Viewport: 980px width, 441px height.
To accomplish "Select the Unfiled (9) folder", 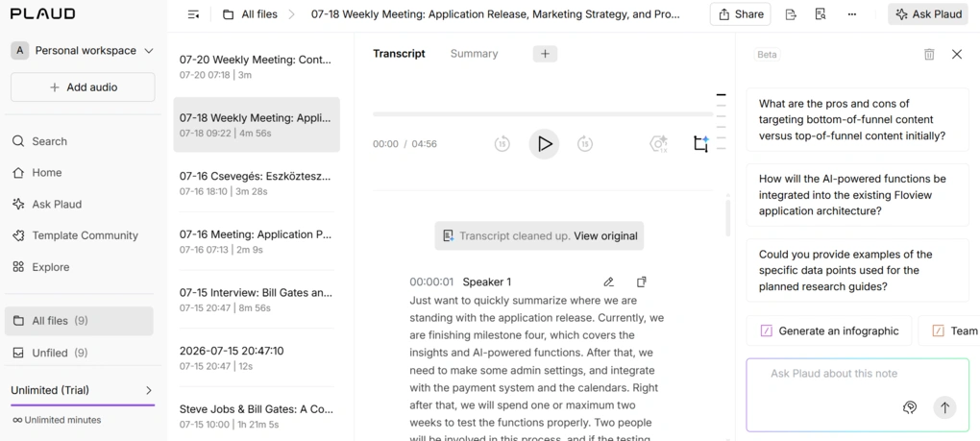I will [80, 353].
